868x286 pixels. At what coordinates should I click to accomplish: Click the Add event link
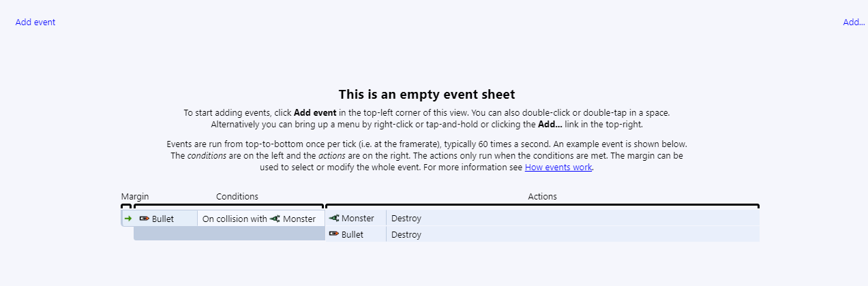coord(35,22)
